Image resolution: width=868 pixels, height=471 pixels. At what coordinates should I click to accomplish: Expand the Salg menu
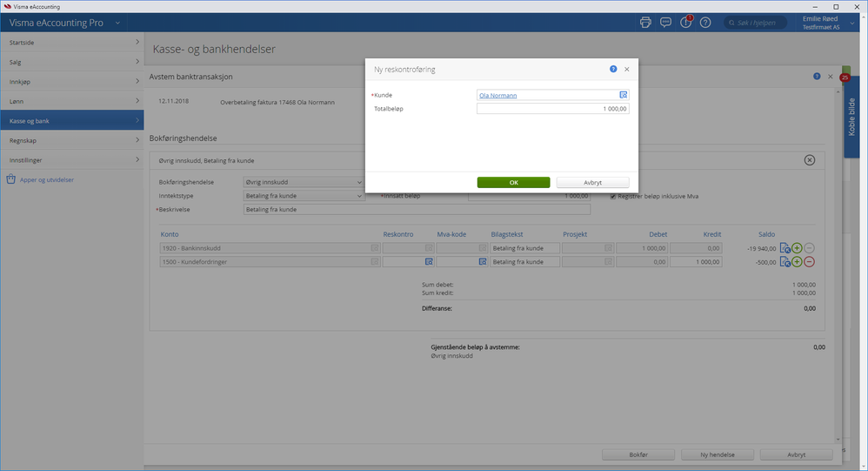72,62
